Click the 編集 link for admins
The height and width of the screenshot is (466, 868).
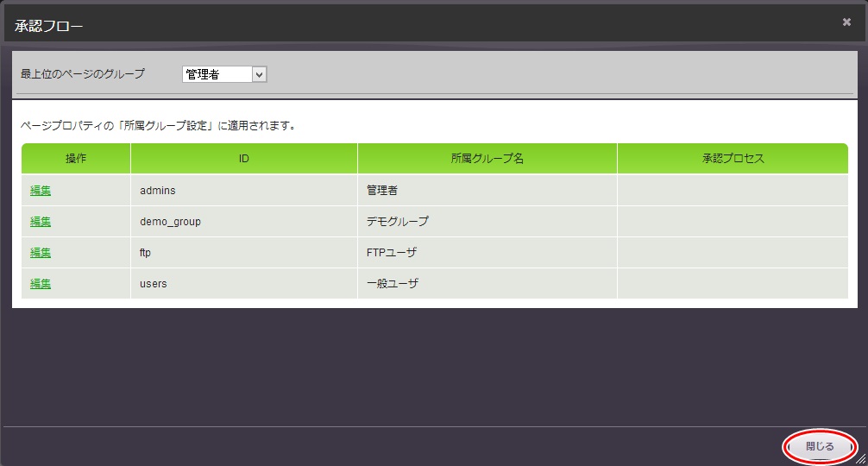(41, 191)
